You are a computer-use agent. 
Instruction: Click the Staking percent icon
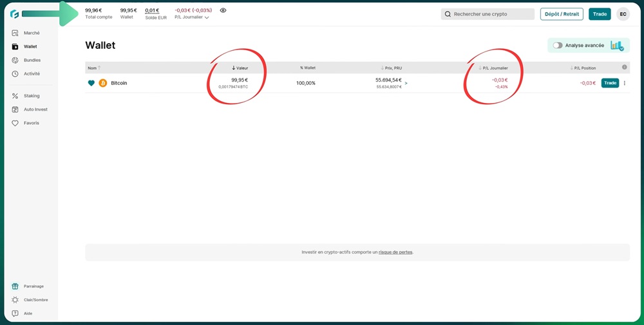pos(15,96)
